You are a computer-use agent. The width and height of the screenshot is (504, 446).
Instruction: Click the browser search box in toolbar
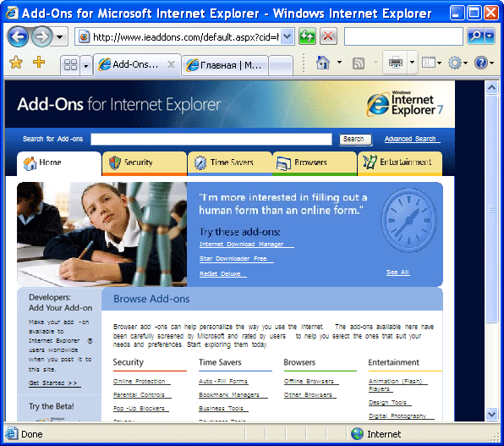403,36
